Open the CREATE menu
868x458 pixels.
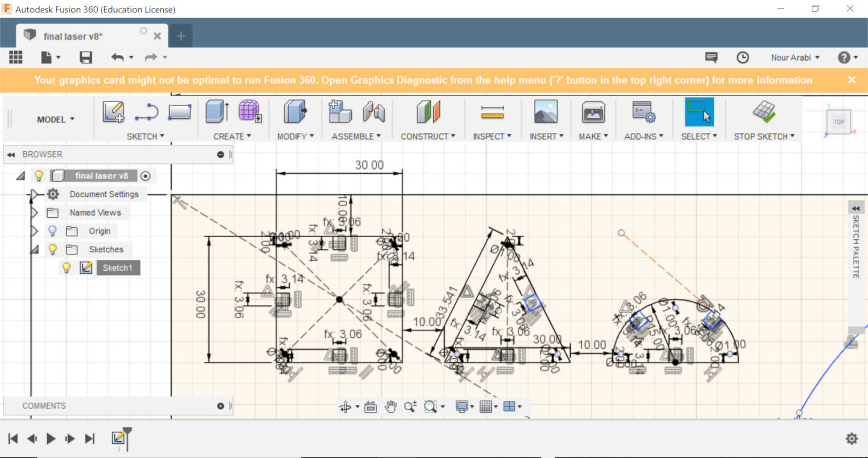(x=232, y=136)
